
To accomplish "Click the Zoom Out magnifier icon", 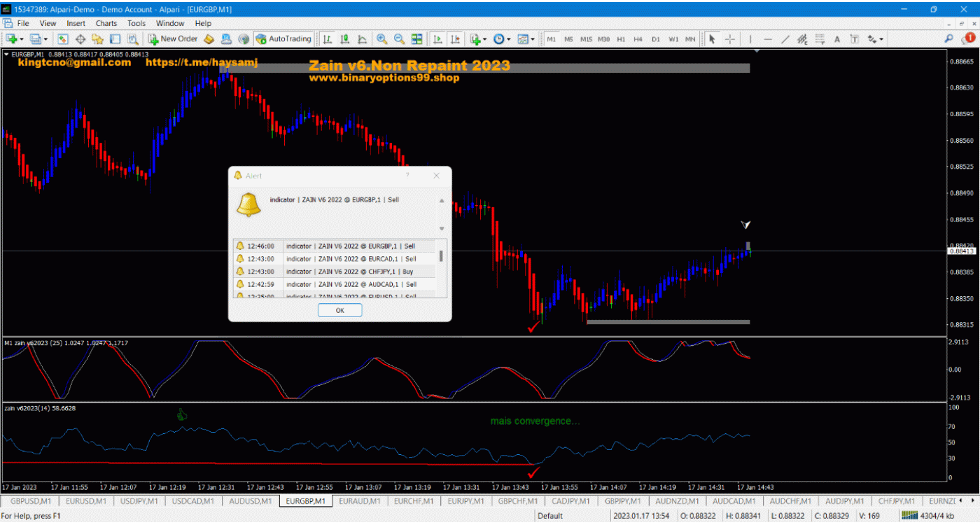I will point(399,39).
